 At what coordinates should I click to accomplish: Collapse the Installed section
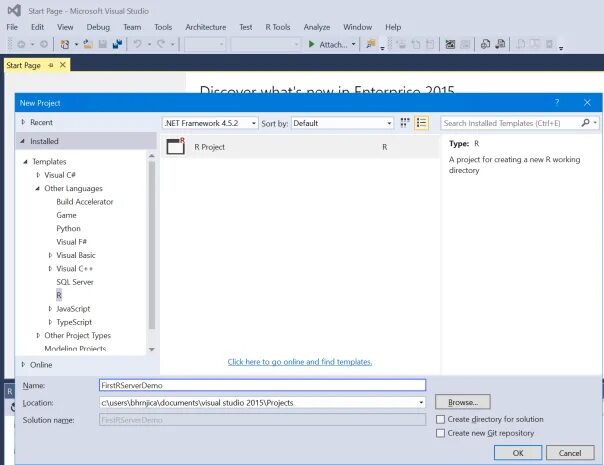click(22, 141)
